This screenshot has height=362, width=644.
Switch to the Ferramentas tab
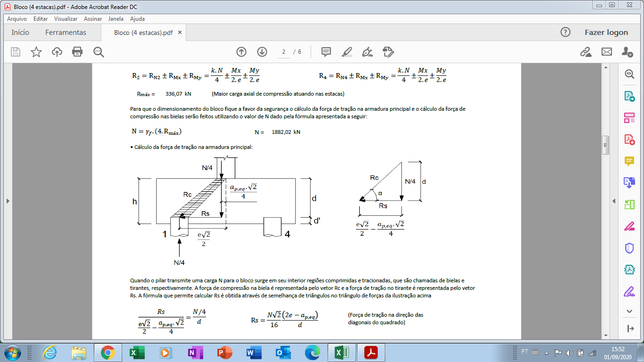point(66,33)
